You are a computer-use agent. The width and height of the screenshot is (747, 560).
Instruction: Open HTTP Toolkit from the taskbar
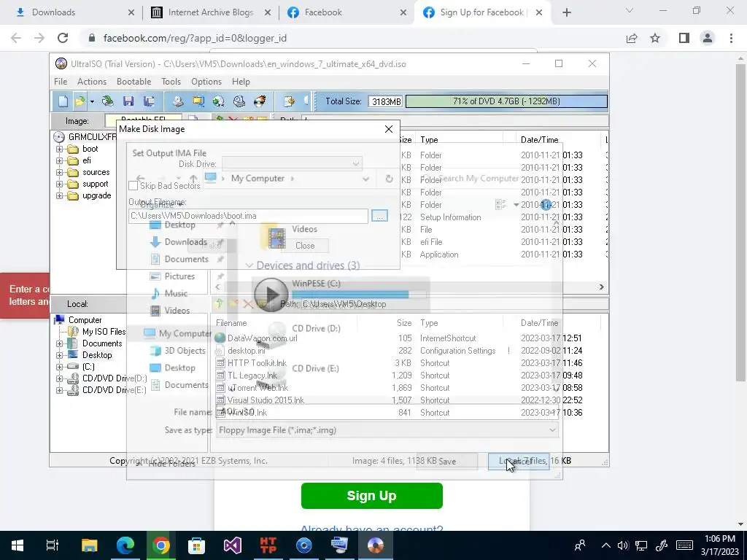pos(268,545)
